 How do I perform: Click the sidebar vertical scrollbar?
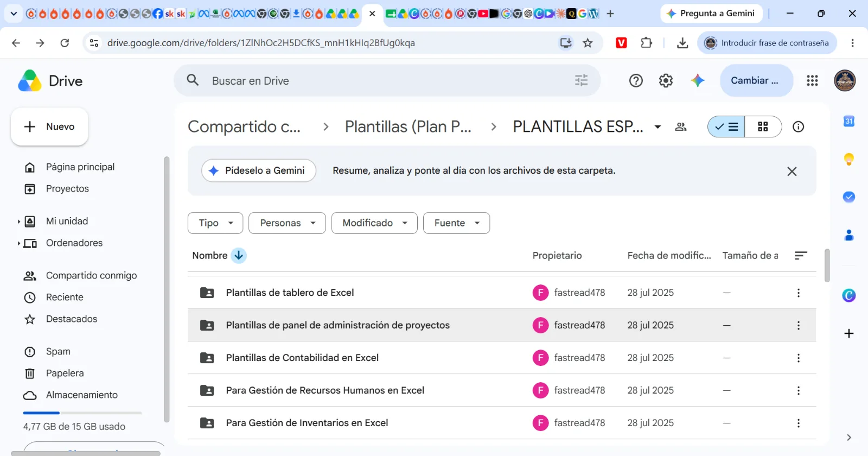click(167, 289)
